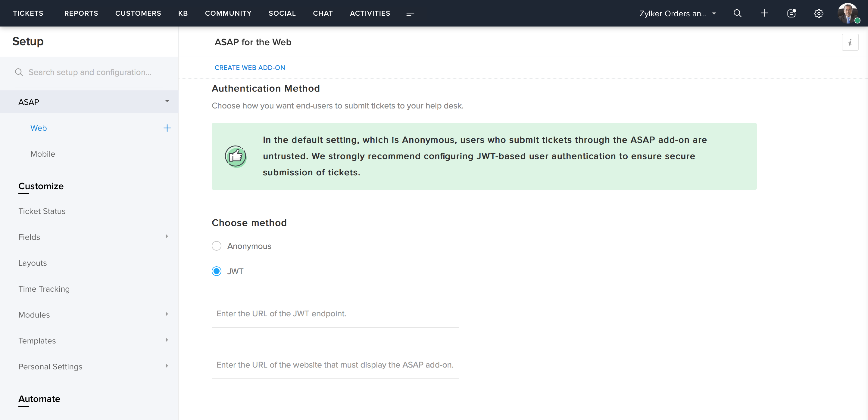Open the global search magnifier icon
Viewport: 868px width, 420px height.
[x=737, y=13]
